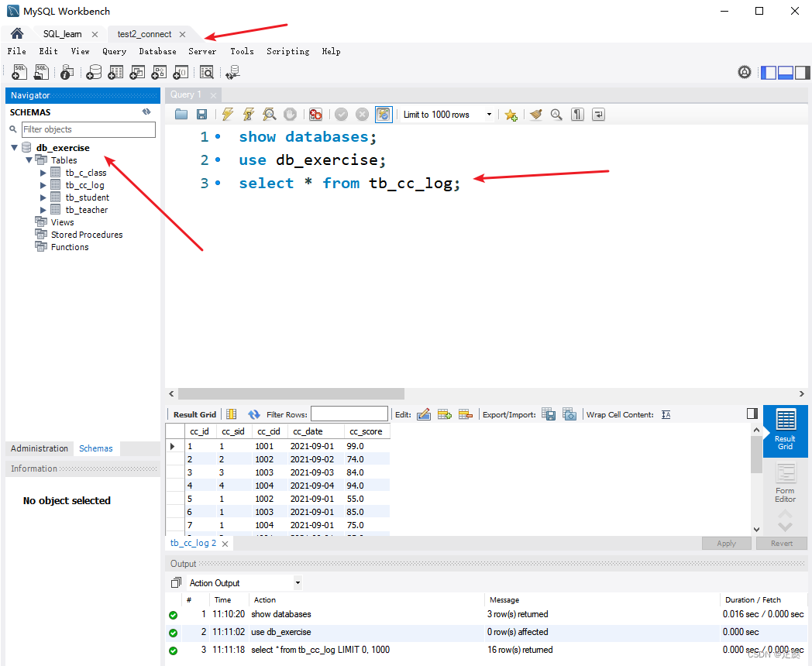The width and height of the screenshot is (812, 666).
Task: Export recordset to external file icon
Action: pyautogui.click(x=549, y=414)
